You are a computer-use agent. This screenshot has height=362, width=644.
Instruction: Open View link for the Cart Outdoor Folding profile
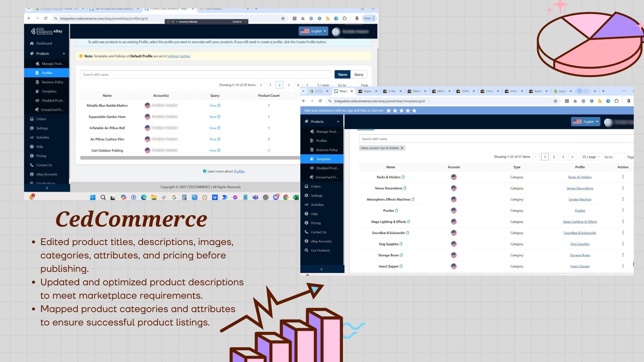coord(214,150)
